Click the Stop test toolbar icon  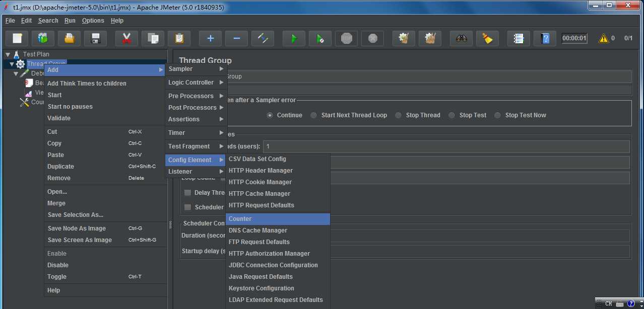[x=346, y=38]
